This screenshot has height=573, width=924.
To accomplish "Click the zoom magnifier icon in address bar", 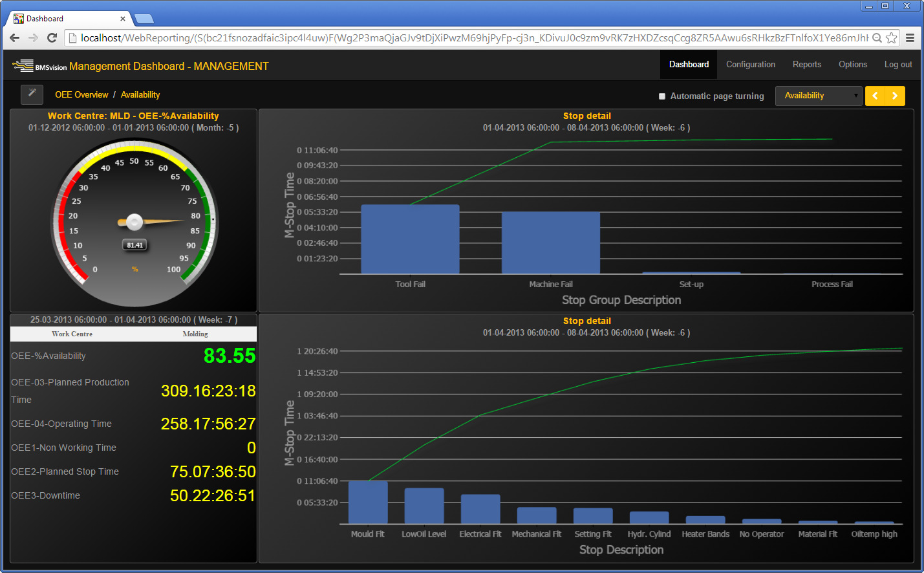I will coord(877,38).
